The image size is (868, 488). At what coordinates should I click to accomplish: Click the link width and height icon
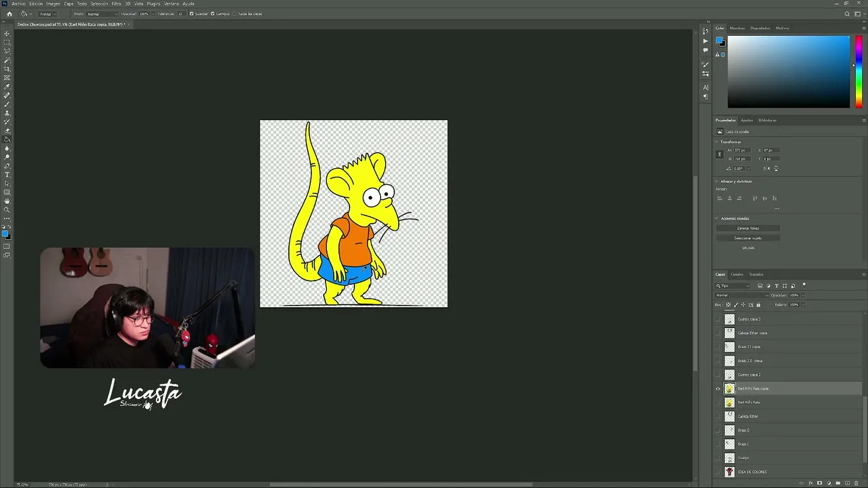(x=719, y=155)
